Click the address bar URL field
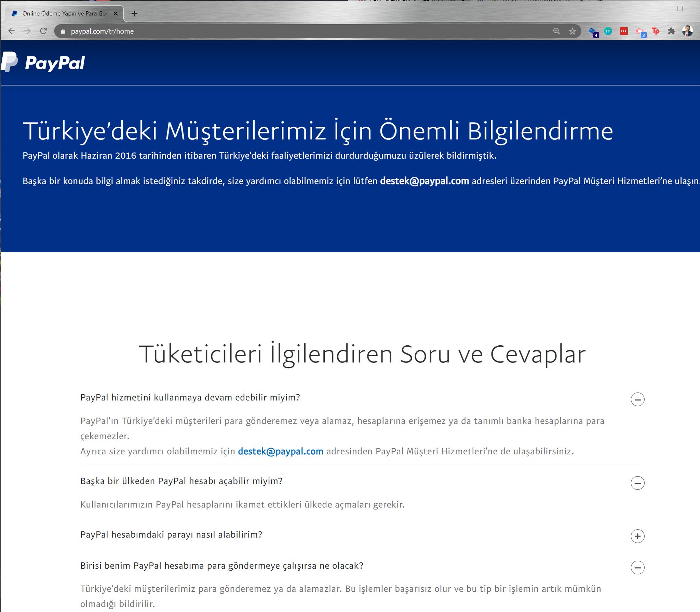Image resolution: width=700 pixels, height=612 pixels. [273, 31]
